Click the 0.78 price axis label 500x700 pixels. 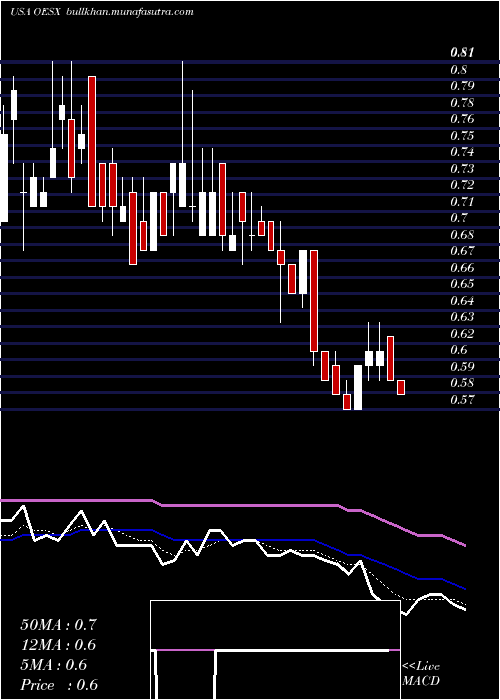462,103
